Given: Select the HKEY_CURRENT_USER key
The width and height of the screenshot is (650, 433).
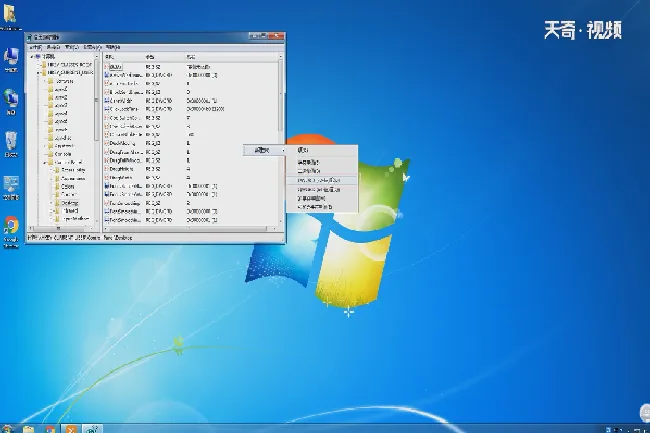Looking at the screenshot, I should (70, 72).
